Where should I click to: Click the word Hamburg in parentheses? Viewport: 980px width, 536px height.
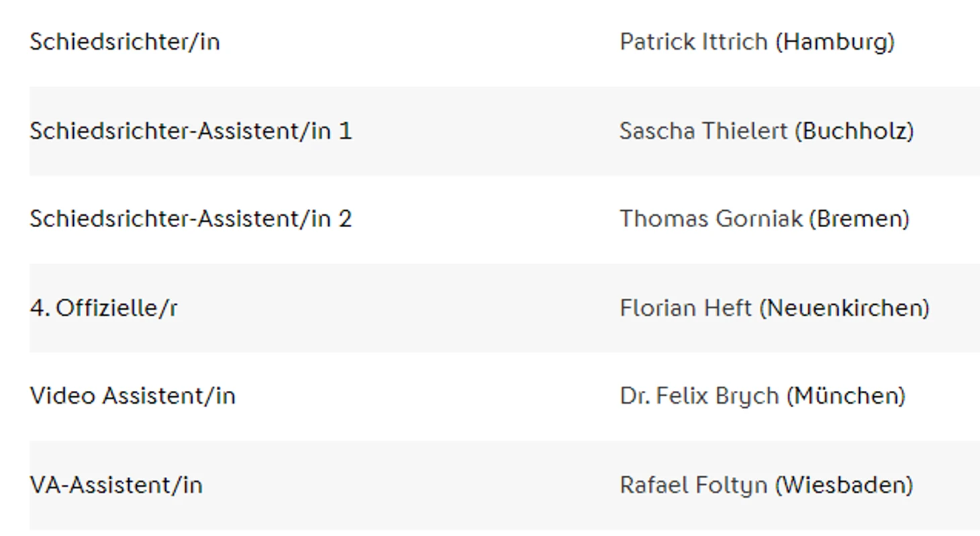tap(836, 42)
